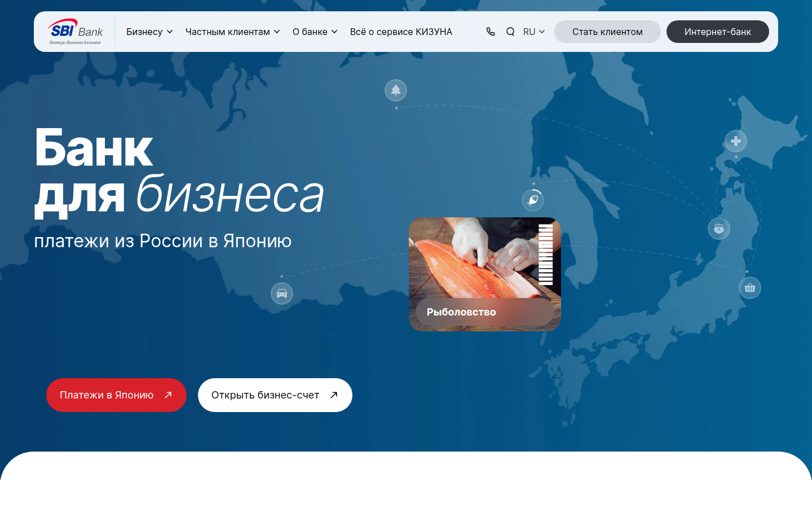812x508 pixels.
Task: Expand the Частным клиентам menu
Action: (233, 32)
